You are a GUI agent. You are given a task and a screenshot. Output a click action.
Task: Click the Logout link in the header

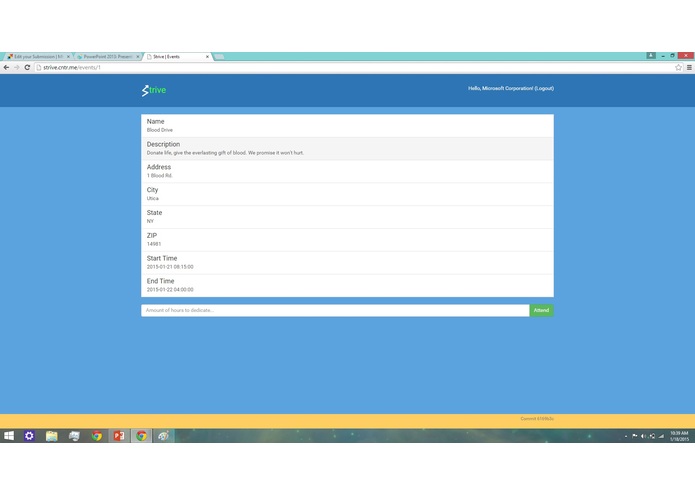[x=544, y=88]
